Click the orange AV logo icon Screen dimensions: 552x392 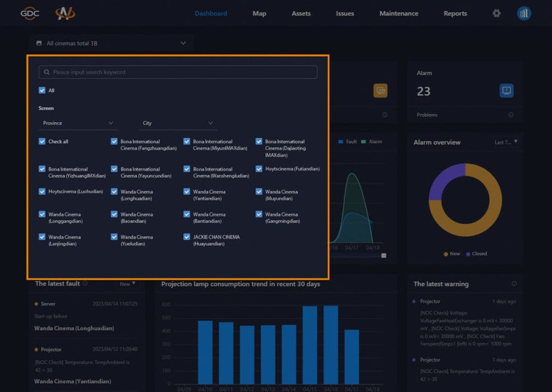[x=65, y=13]
